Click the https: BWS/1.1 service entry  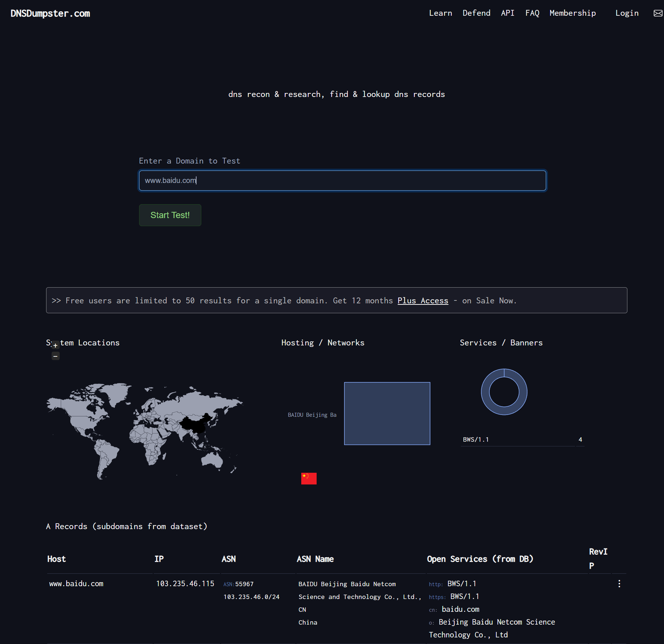tap(454, 596)
